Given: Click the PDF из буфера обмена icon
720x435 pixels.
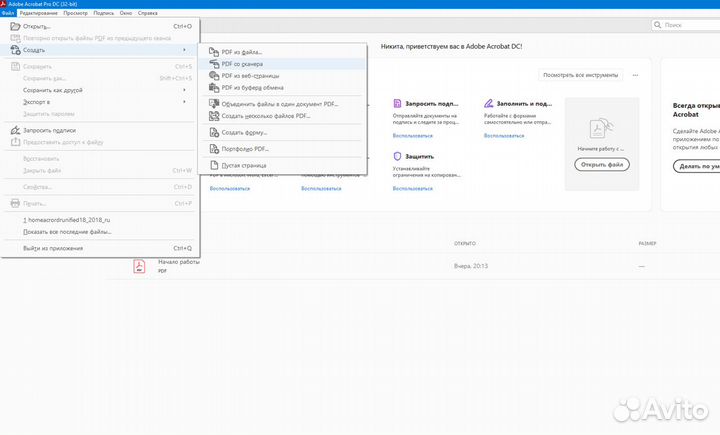Looking at the screenshot, I should (x=212, y=87).
